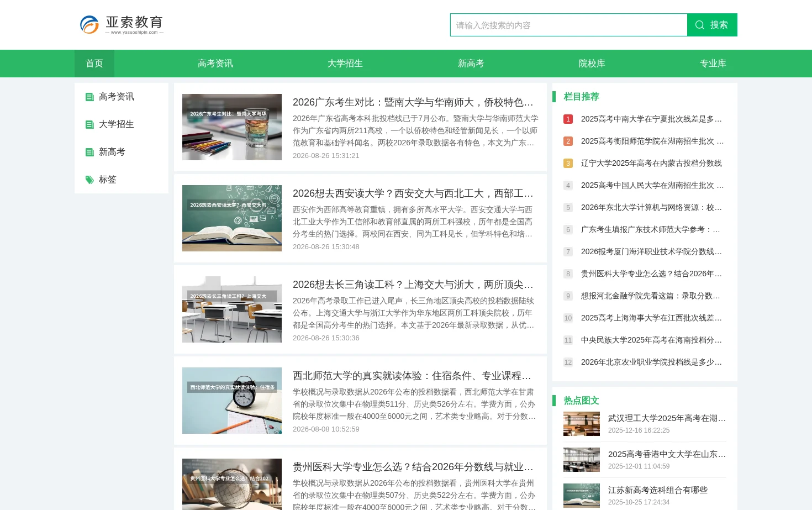This screenshot has height=510, width=812.
Task: Open article 贵州医科大学专业怎么选 in main list
Action: pos(413,467)
